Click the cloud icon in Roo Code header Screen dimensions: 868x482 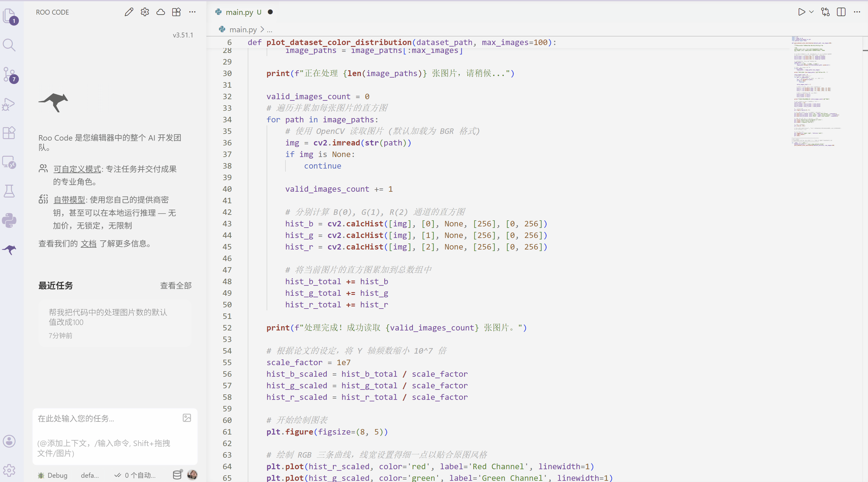pyautogui.click(x=161, y=12)
